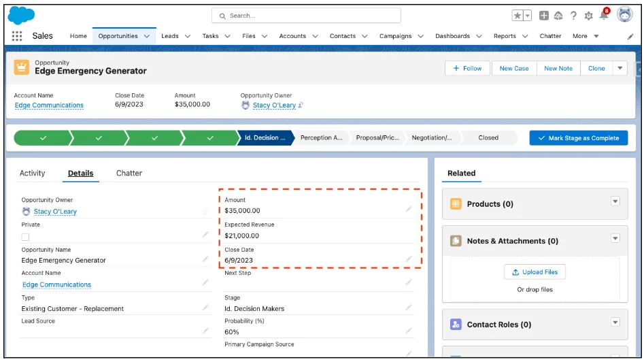Open the Setup gear icon
Image resolution: width=644 pixels, height=362 pixels.
pos(588,16)
